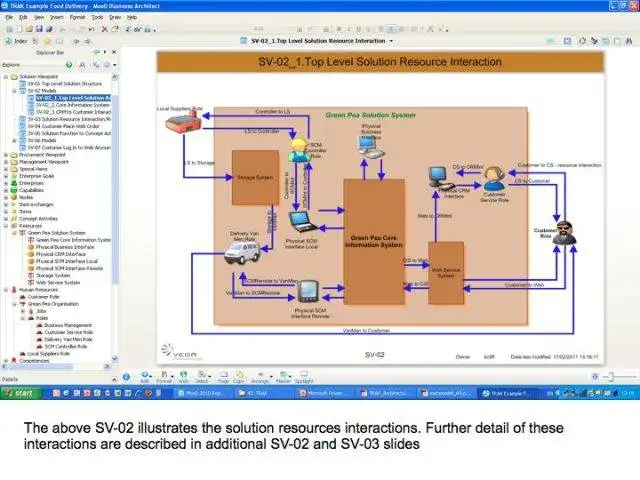This screenshot has height=480, width=640.
Task: Click the Green Pea Core Information System box
Action: [374, 242]
